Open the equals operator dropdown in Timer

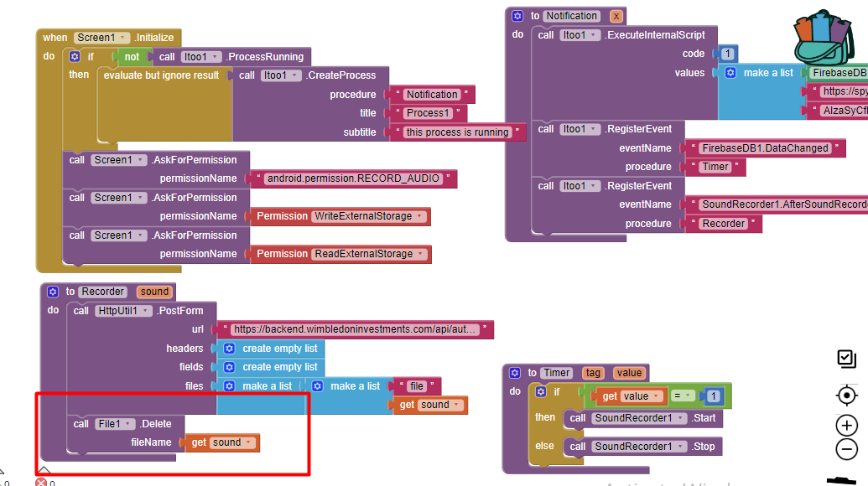coord(683,396)
